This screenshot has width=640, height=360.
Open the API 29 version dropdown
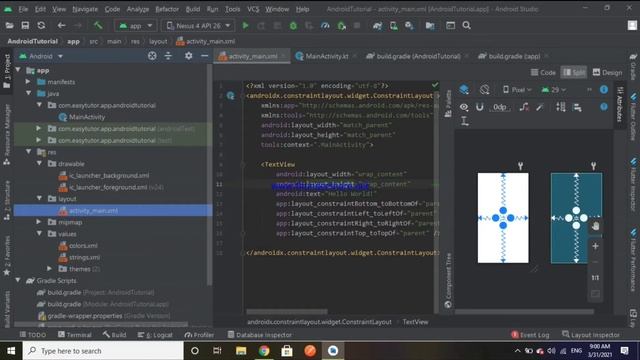554,90
